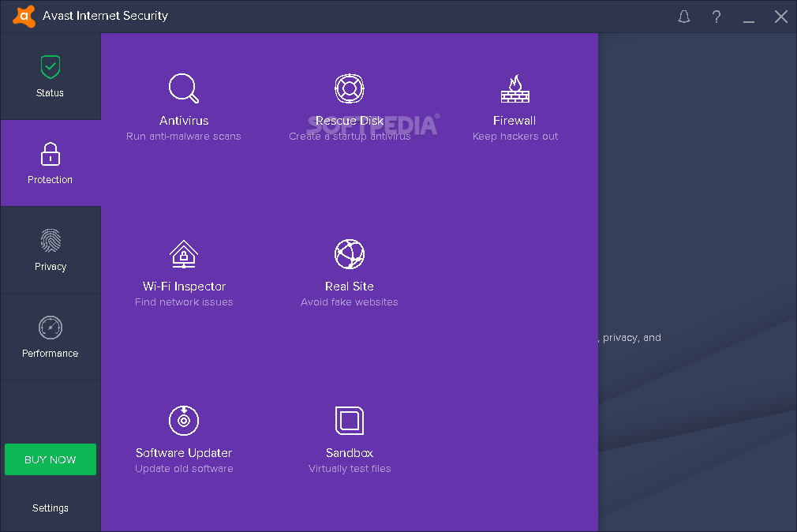This screenshot has width=797, height=532.
Task: Launch the Wi-Fi Inspector house icon
Action: (184, 254)
